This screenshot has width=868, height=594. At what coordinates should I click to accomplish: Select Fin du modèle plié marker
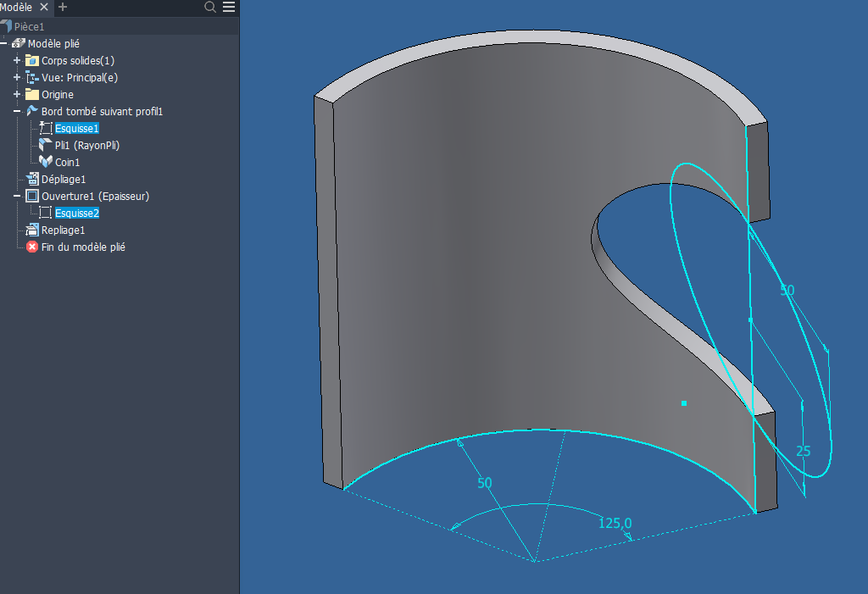(84, 247)
